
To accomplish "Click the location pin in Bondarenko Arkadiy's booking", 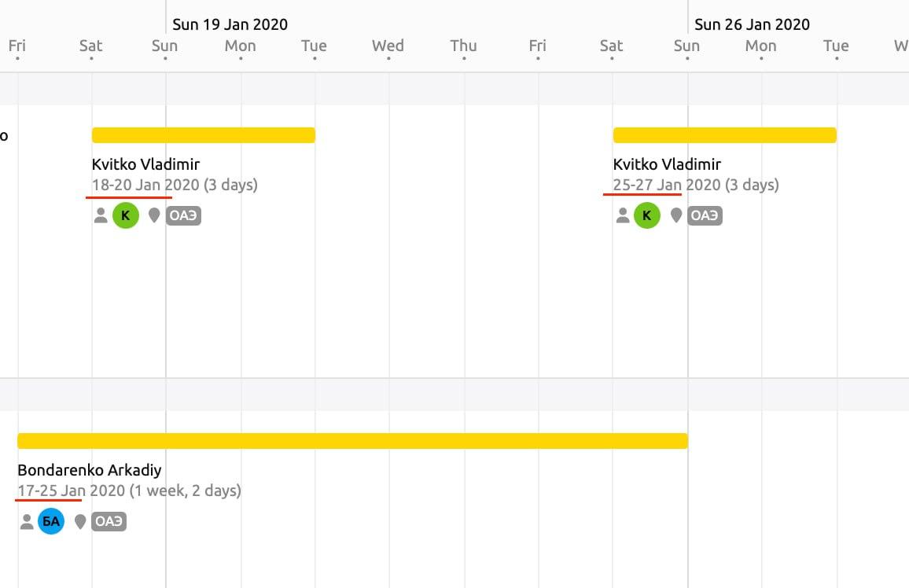I will click(79, 521).
